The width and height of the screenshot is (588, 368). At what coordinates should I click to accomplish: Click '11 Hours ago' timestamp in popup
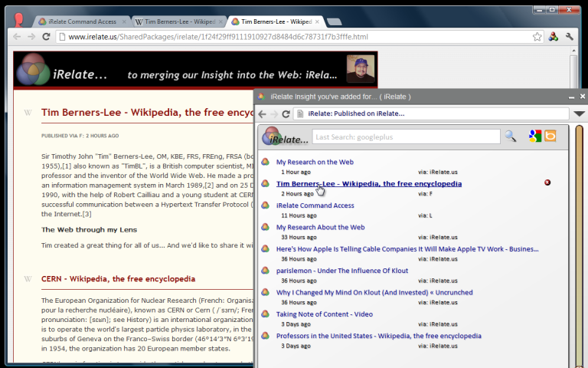[299, 215]
